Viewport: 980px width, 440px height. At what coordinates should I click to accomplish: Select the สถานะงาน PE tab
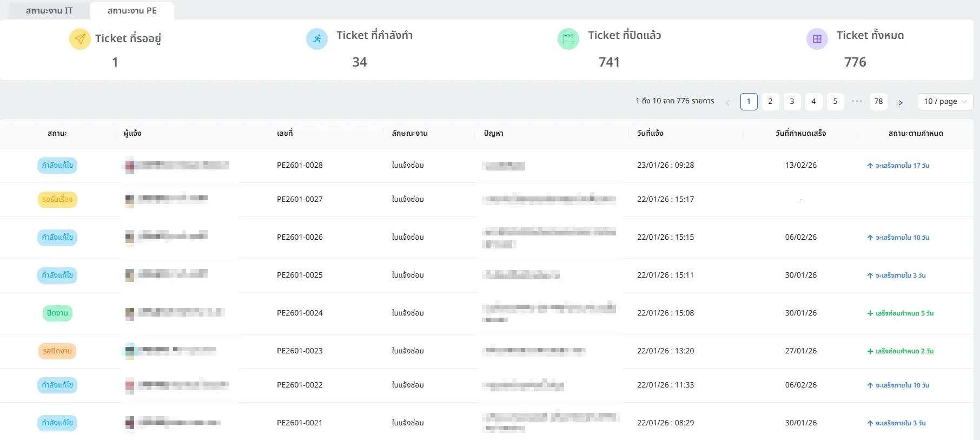(132, 11)
